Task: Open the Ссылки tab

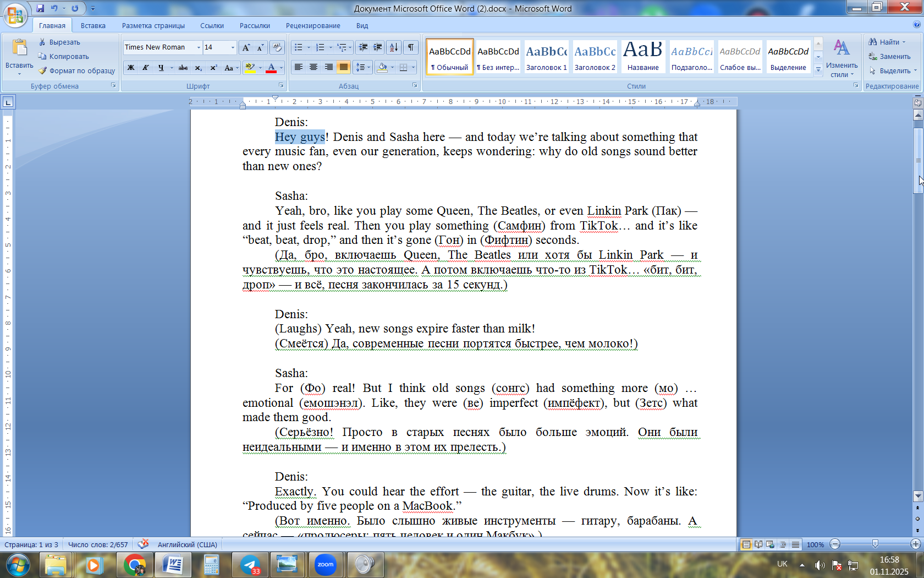Action: click(x=212, y=25)
